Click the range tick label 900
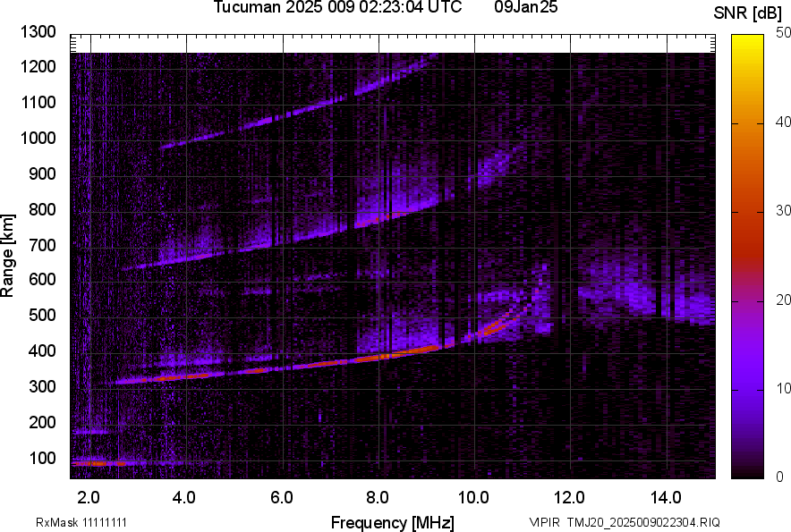This screenshot has height=532, width=791. coord(42,173)
